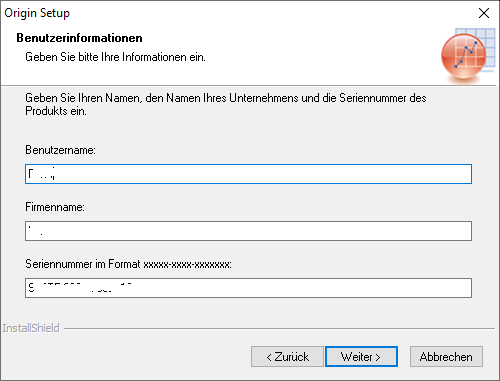Click the subtitle Geben Sie bitte Ihre Informationen ein
Screen dimensions: 500x381
coord(115,57)
